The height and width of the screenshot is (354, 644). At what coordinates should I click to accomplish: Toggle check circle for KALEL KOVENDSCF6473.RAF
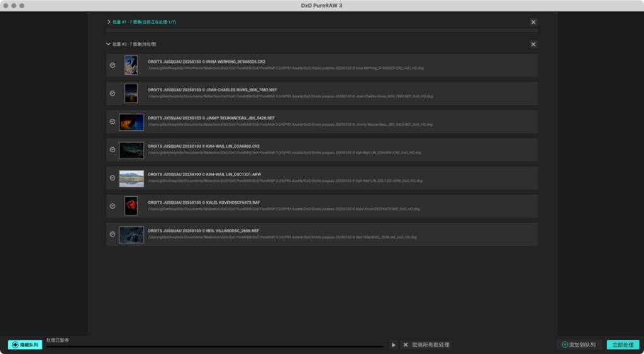(x=113, y=206)
